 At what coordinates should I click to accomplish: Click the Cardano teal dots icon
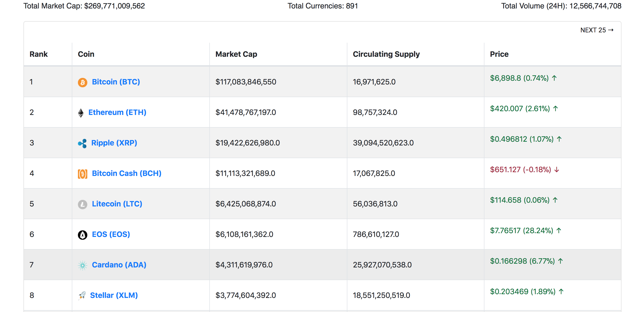[x=83, y=265]
